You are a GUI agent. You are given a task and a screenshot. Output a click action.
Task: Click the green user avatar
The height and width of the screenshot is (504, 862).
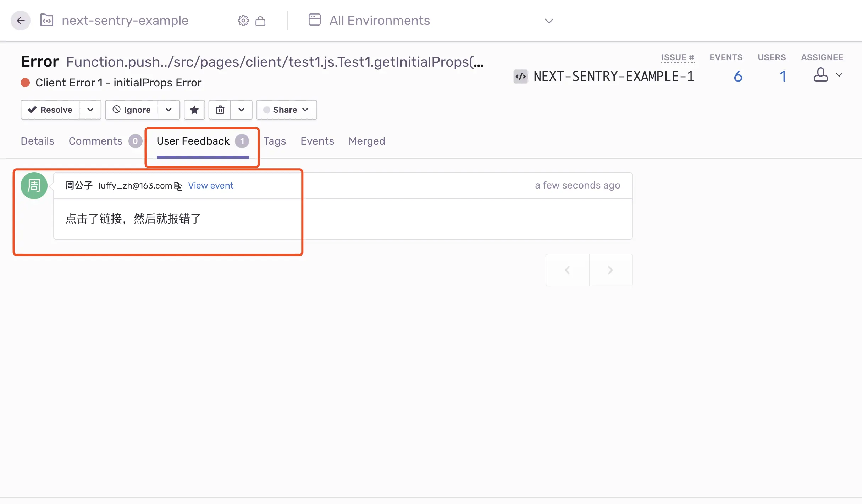(x=34, y=186)
